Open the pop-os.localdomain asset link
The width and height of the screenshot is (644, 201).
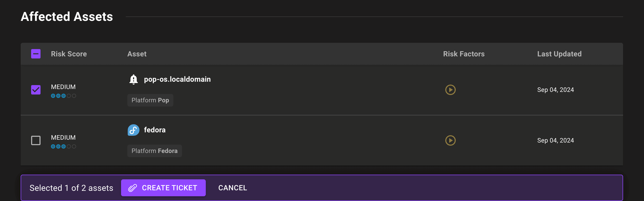click(x=177, y=79)
